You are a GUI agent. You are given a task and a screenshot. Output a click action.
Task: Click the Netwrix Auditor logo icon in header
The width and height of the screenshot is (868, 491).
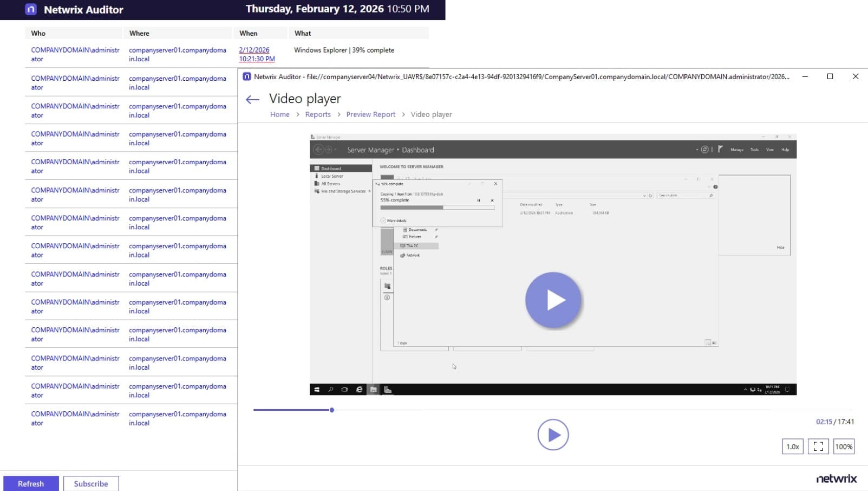31,9
